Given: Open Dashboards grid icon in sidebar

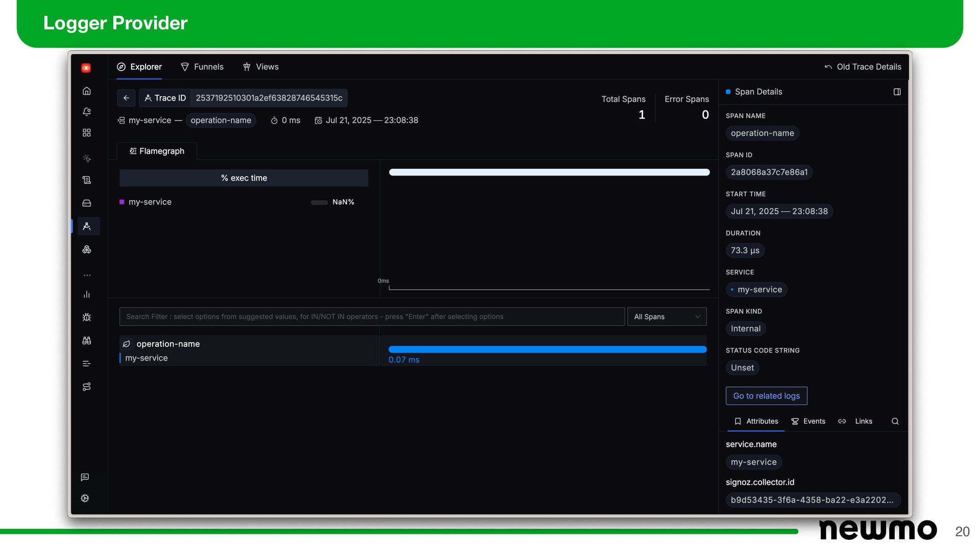Looking at the screenshot, I should 87,133.
